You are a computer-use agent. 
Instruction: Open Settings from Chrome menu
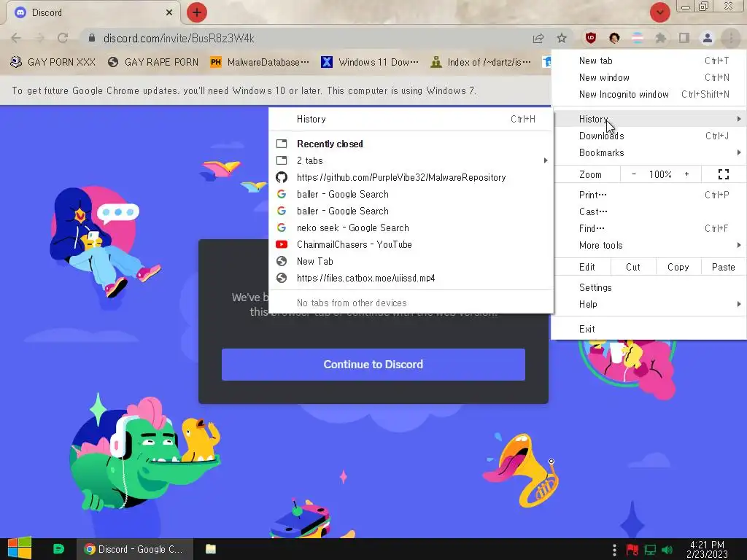coord(649,287)
